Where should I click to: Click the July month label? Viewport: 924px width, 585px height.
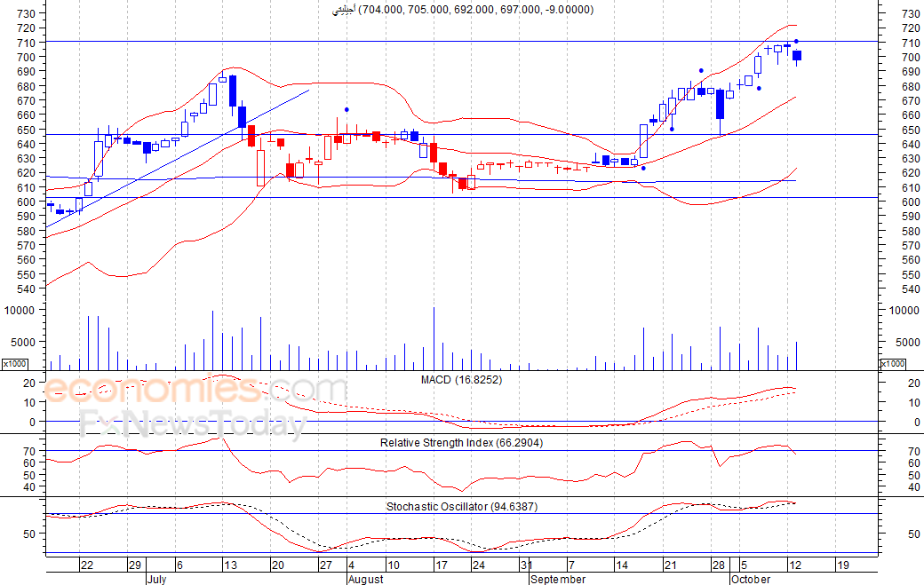(156, 579)
